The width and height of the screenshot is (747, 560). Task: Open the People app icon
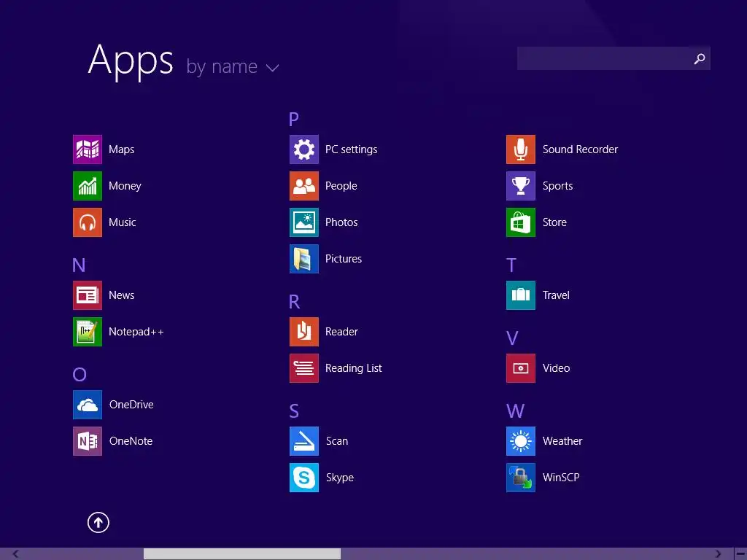pos(304,186)
